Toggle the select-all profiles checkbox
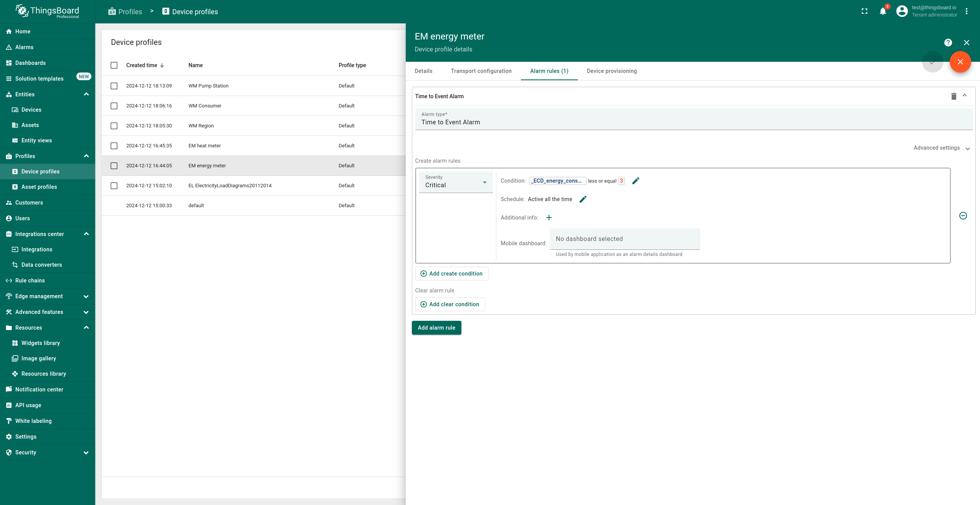Viewport: 980px width, 505px height. [x=114, y=65]
